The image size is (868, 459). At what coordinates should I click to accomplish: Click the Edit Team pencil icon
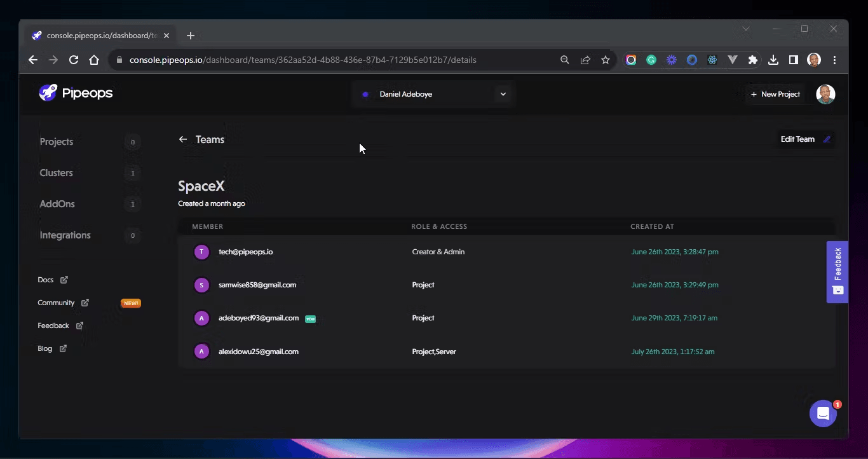pyautogui.click(x=827, y=139)
